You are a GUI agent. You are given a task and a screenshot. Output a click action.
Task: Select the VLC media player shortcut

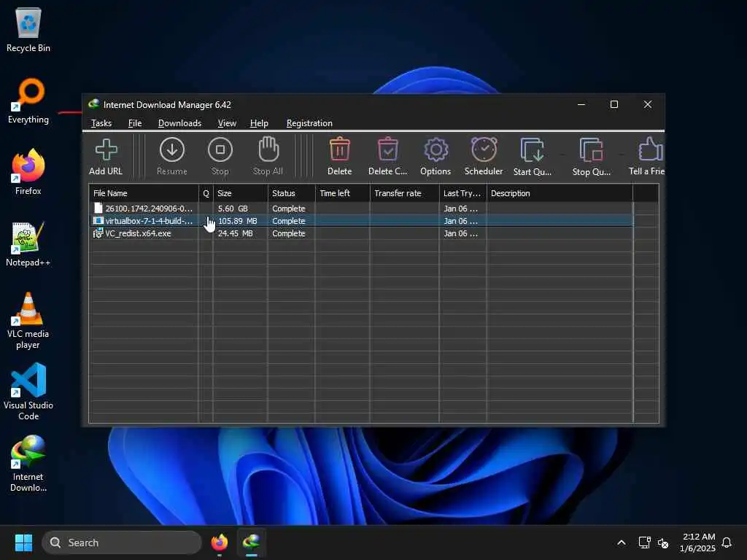click(x=28, y=321)
